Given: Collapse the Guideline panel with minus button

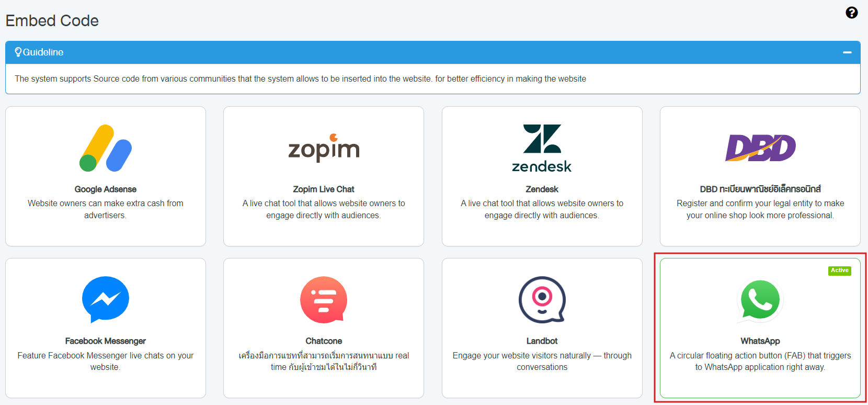Looking at the screenshot, I should tap(847, 52).
